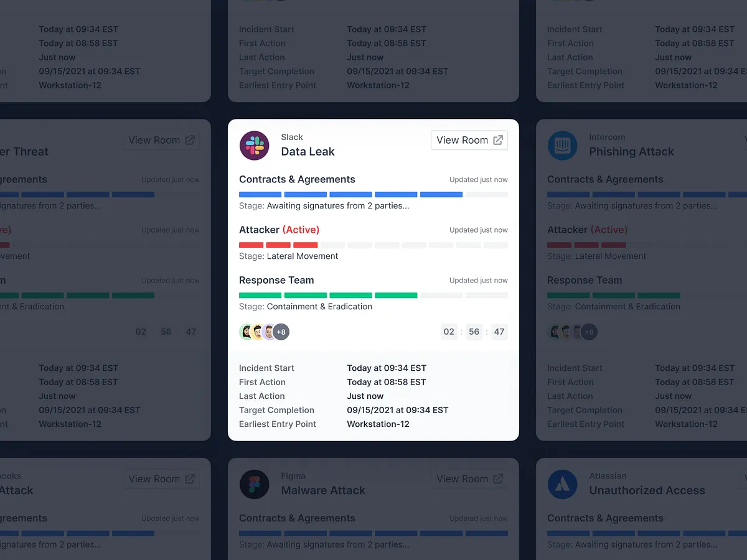Click the external-link icon in Slack View Room button

point(498,140)
